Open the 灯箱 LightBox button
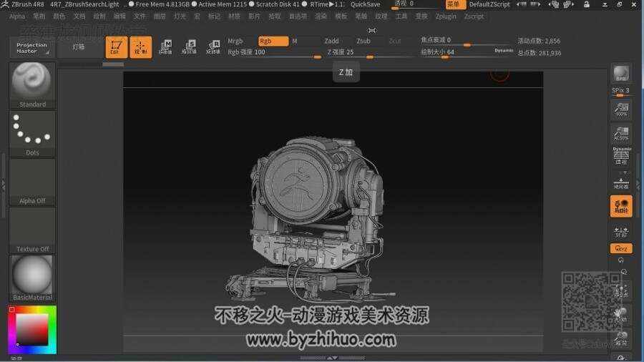The image size is (644, 362). click(x=79, y=47)
